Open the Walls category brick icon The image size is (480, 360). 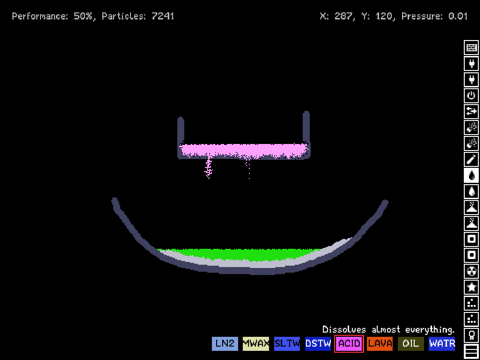(471, 47)
